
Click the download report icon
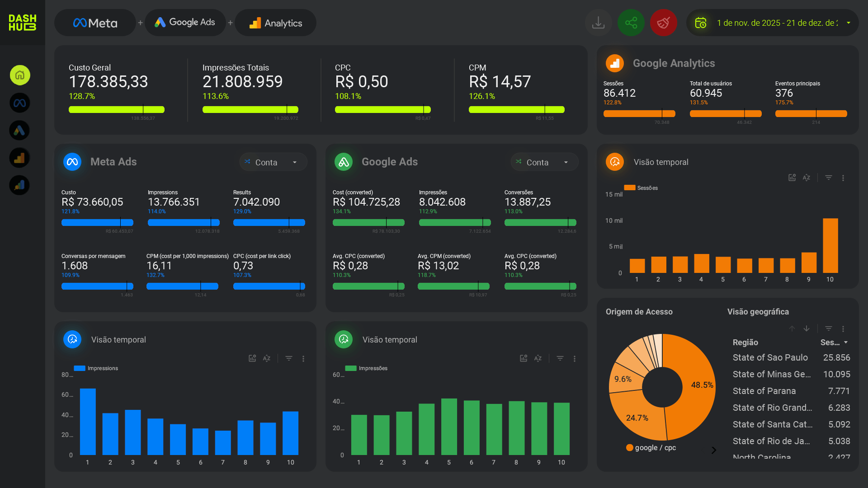click(x=598, y=23)
